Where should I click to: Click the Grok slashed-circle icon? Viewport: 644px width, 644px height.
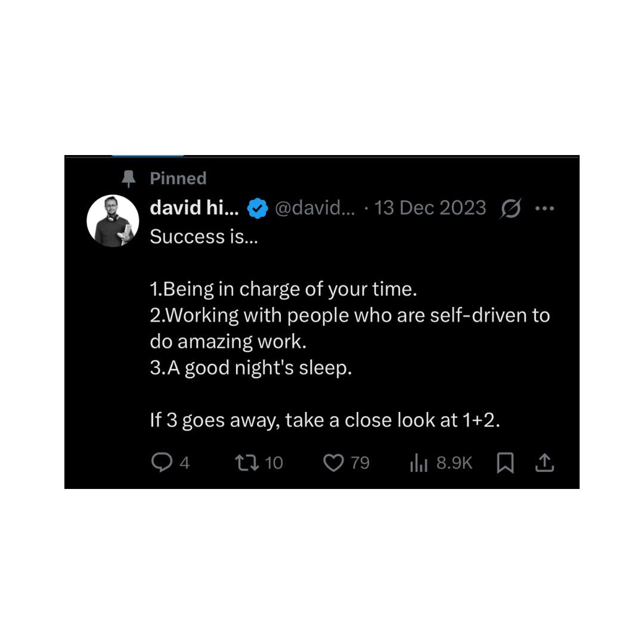click(x=510, y=208)
